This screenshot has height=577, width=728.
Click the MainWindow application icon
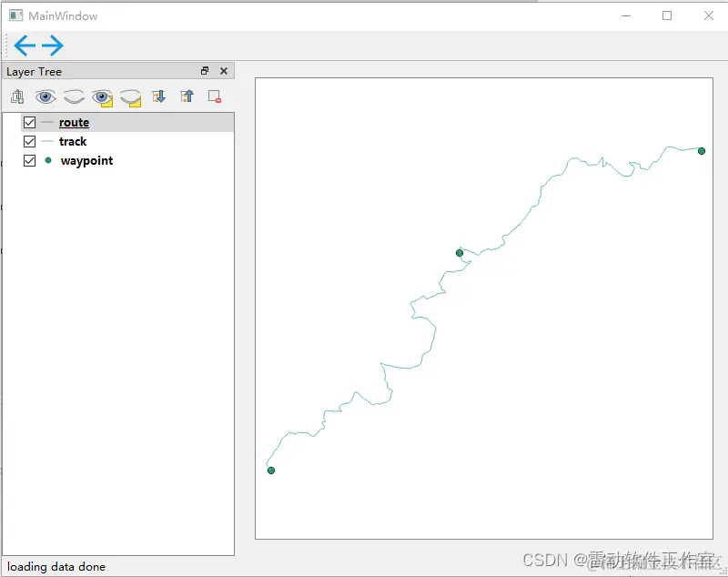point(15,15)
